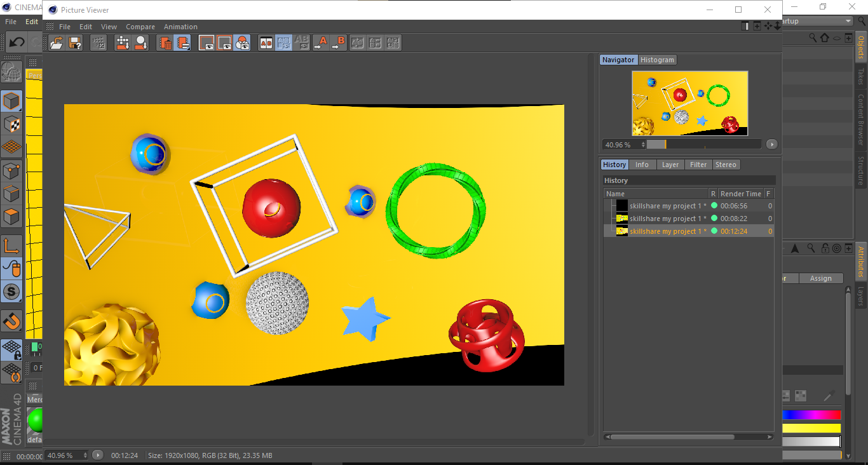Click the sphere render download icon
This screenshot has height=465, width=868.
[140, 43]
